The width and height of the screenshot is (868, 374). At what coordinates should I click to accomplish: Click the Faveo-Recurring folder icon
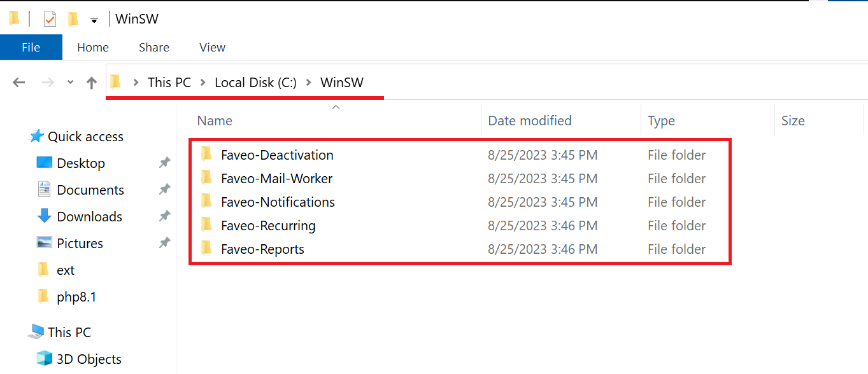tap(206, 225)
